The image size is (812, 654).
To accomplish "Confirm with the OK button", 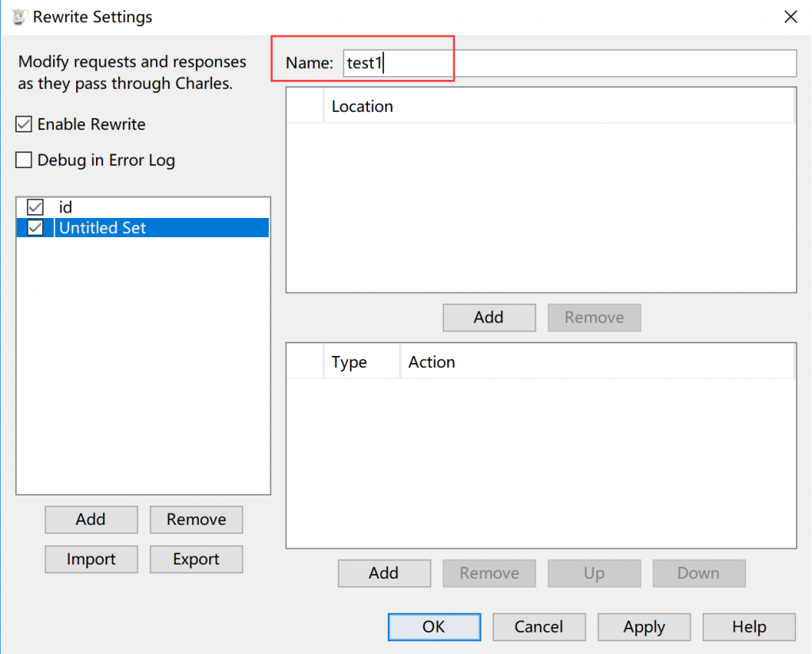I will [x=434, y=627].
